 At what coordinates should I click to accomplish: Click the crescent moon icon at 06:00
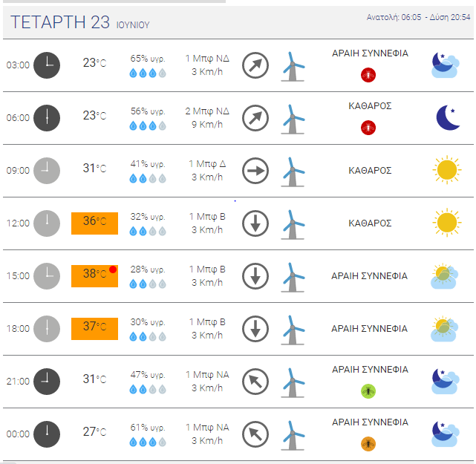click(448, 118)
